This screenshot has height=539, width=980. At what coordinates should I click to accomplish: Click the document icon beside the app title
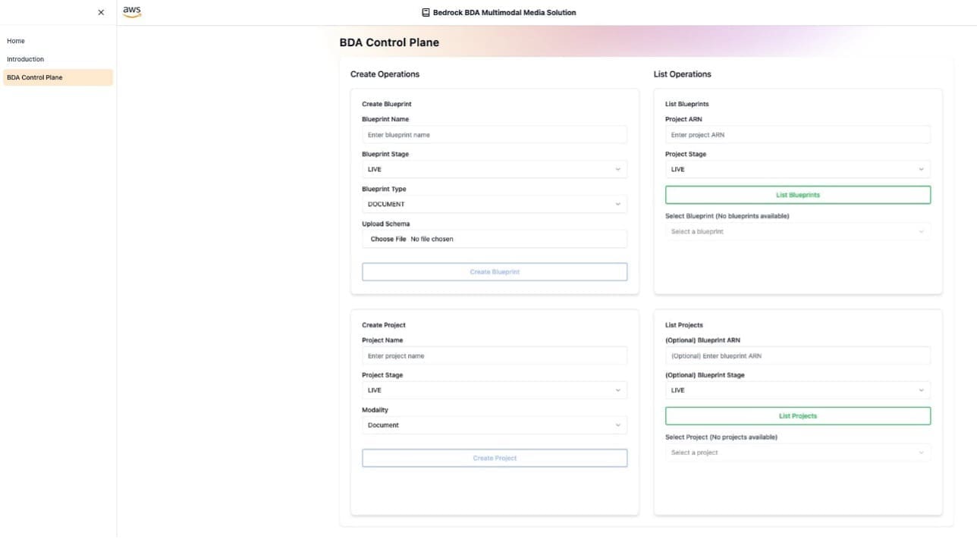(x=425, y=12)
